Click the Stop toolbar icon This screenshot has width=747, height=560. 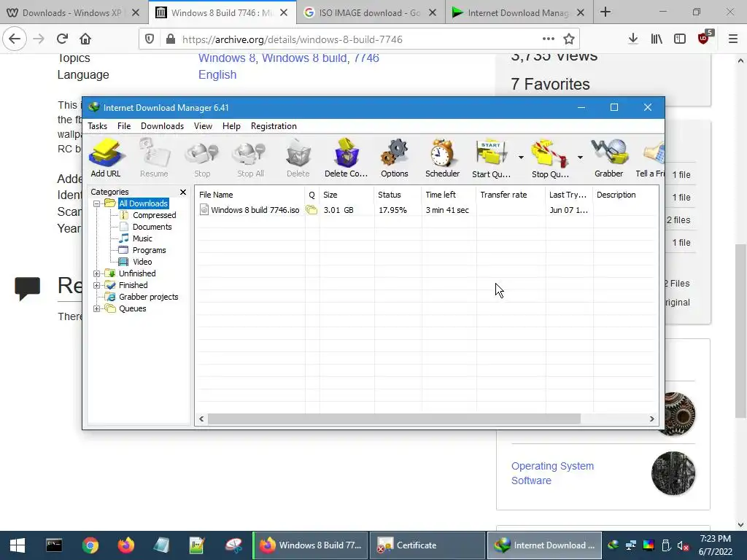[202, 158]
